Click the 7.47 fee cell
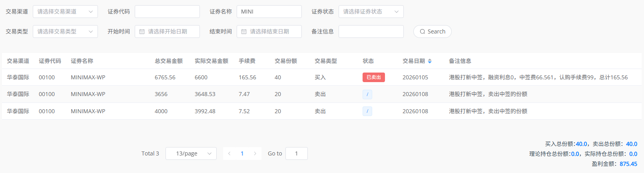The width and height of the screenshot is (644, 173). 244,94
